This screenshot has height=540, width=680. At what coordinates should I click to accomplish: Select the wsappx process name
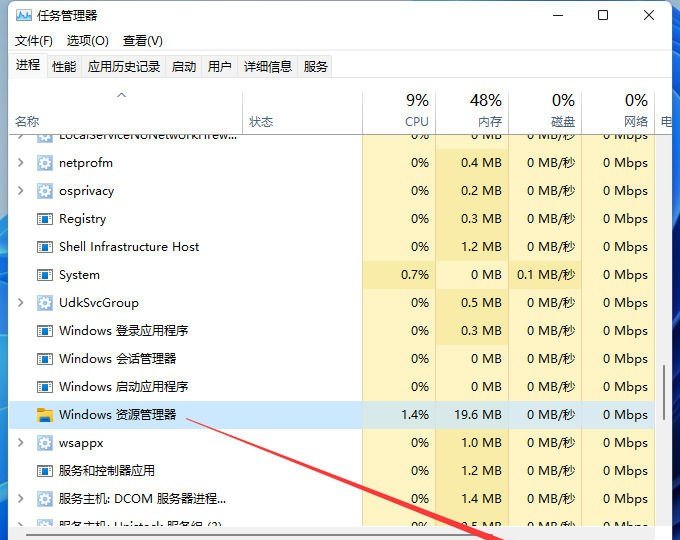(81, 443)
